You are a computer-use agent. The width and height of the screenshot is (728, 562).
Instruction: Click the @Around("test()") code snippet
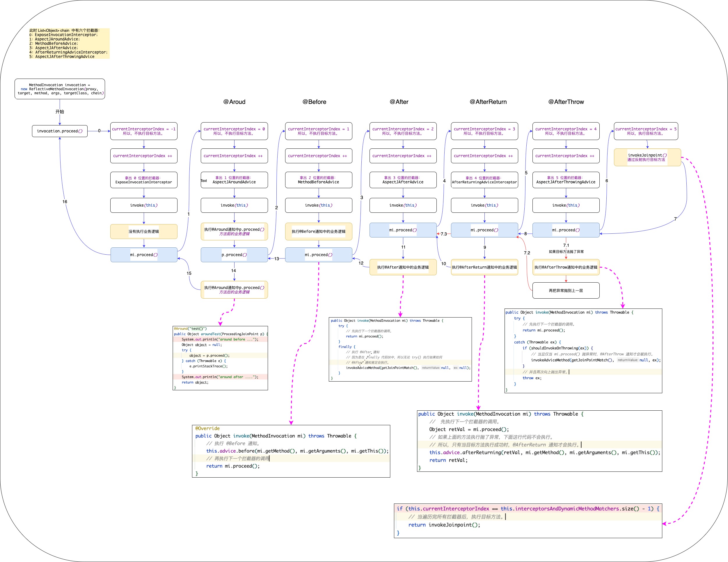(x=220, y=358)
